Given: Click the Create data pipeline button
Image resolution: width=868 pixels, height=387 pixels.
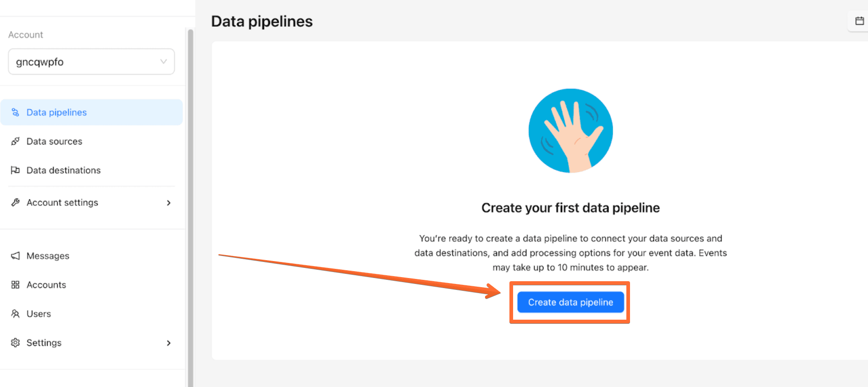Looking at the screenshot, I should click(570, 302).
